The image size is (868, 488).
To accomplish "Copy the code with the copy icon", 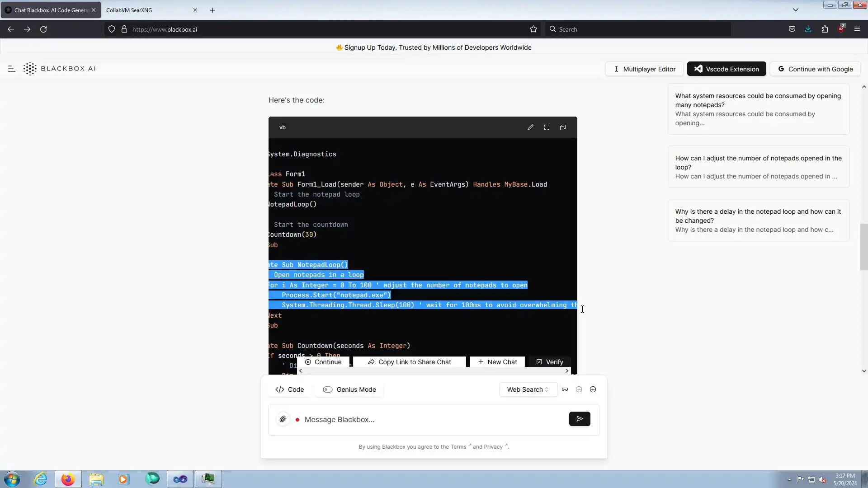I will [563, 127].
